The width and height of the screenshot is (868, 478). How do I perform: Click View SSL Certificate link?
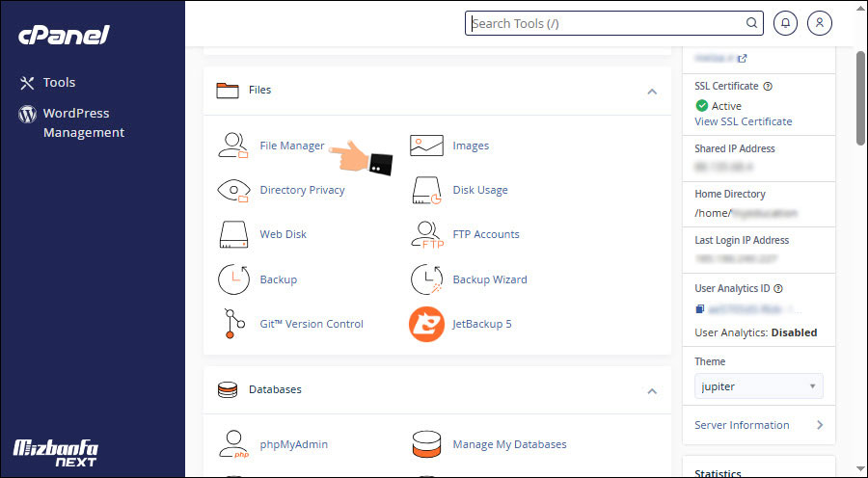pyautogui.click(x=743, y=121)
